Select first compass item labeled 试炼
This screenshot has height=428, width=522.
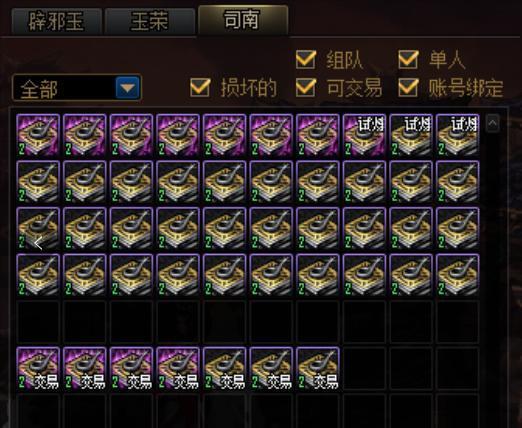(x=365, y=135)
